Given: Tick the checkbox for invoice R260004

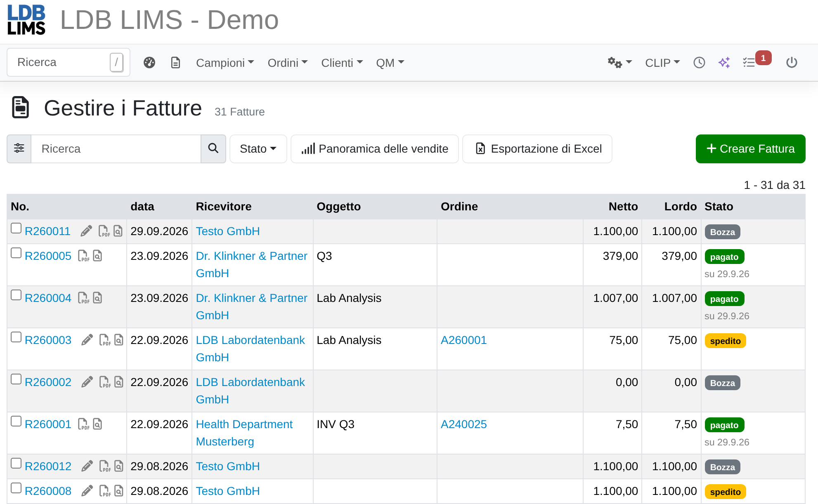Looking at the screenshot, I should pyautogui.click(x=16, y=295).
